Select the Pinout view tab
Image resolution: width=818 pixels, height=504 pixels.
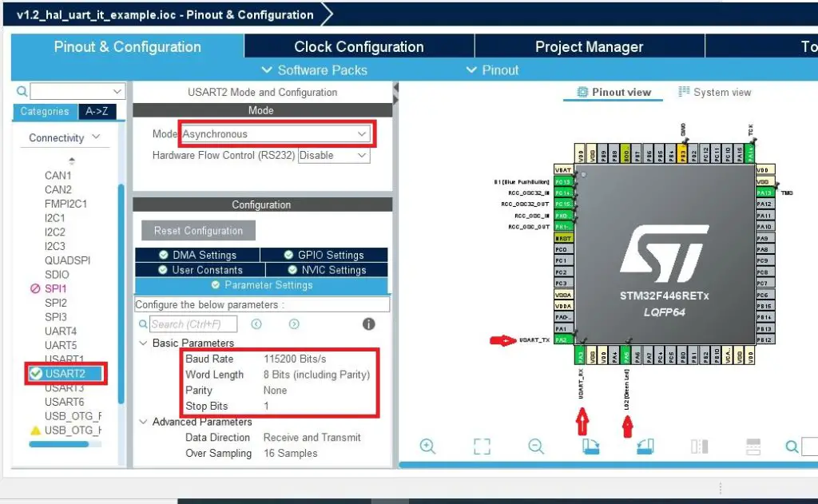613,93
